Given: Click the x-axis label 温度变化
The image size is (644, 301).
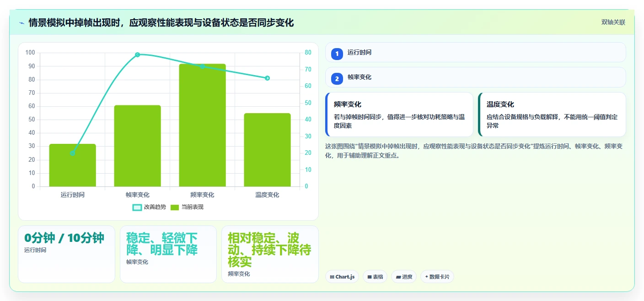Looking at the screenshot, I should click(267, 195).
